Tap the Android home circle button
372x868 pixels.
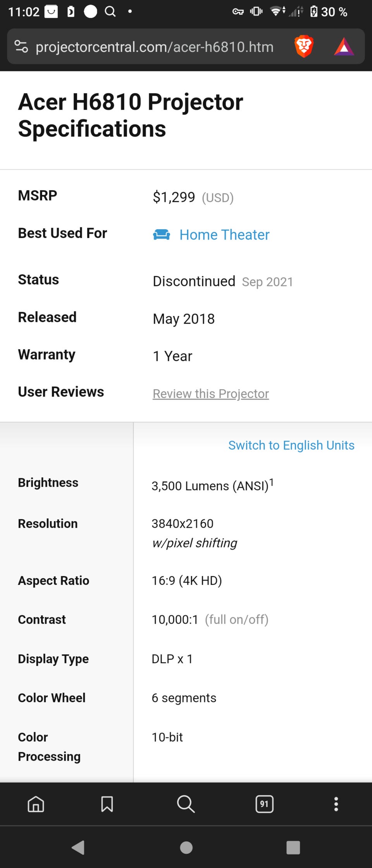[x=186, y=847]
